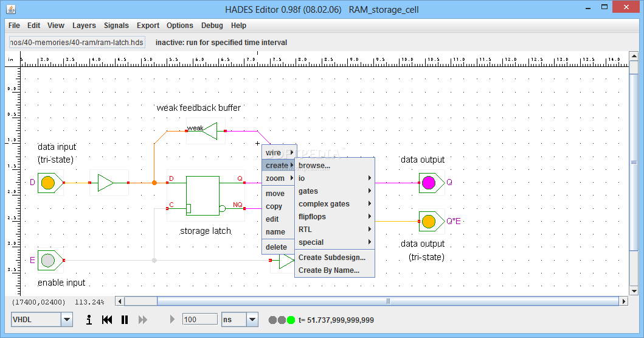Click the vertical scrollbar thumb
This screenshot has height=338, width=644.
click(x=634, y=161)
